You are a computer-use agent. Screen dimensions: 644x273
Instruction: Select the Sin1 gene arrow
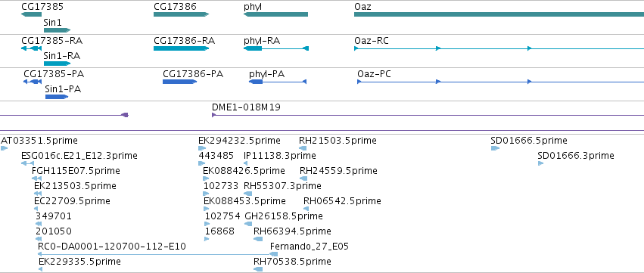57,30
